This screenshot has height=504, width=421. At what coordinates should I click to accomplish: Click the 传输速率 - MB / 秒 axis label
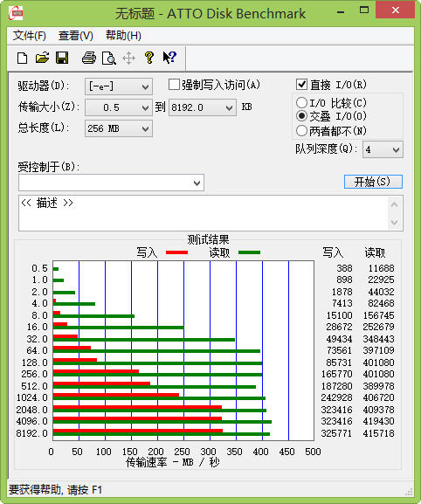pyautogui.click(x=173, y=462)
